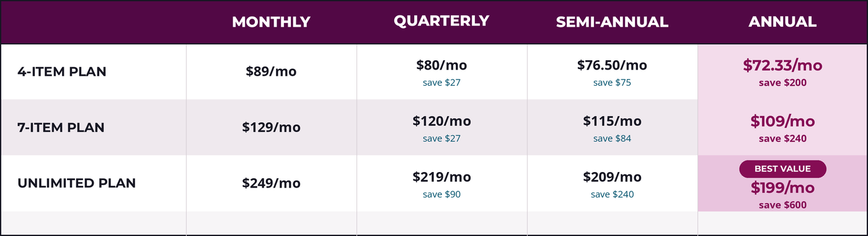Pick 4-Item quarterly price $80/mo

(x=441, y=65)
